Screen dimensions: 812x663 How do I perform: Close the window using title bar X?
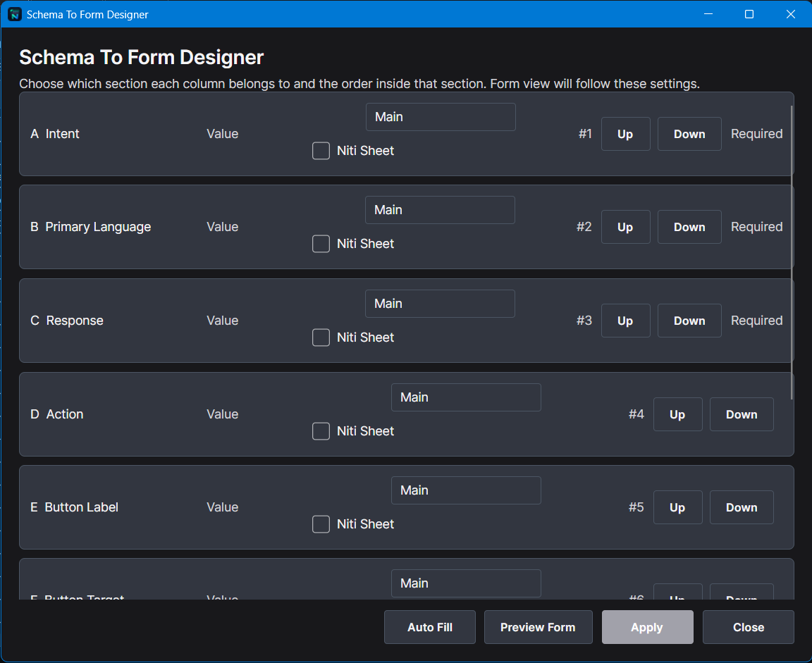[x=790, y=14]
